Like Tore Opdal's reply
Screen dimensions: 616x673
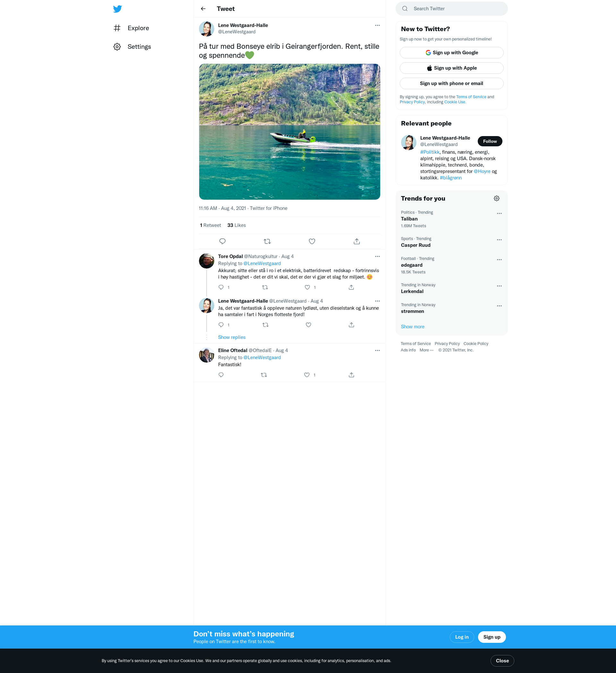click(307, 287)
